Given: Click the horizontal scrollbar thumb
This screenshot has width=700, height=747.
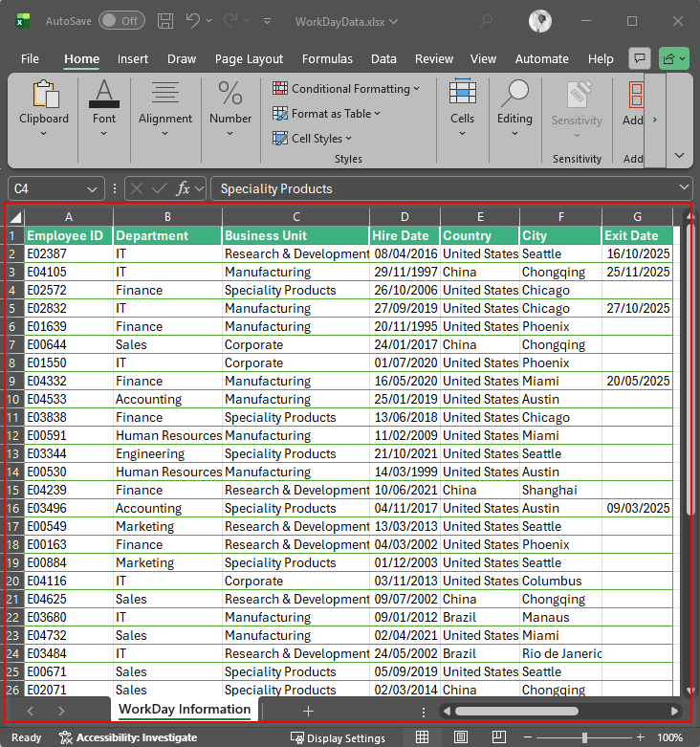Looking at the screenshot, I should click(x=516, y=712).
